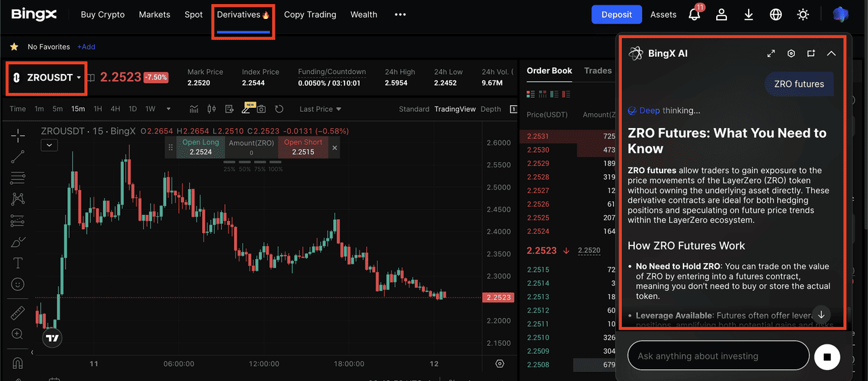Image resolution: width=868 pixels, height=381 pixels.
Task: Click the Ask anything about investing field
Action: click(x=718, y=356)
